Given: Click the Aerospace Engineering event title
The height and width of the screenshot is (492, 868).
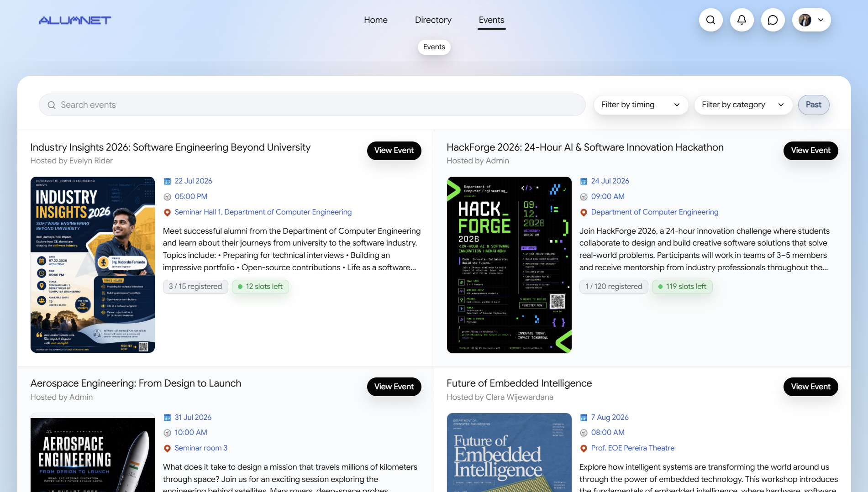Looking at the screenshot, I should pos(136,383).
